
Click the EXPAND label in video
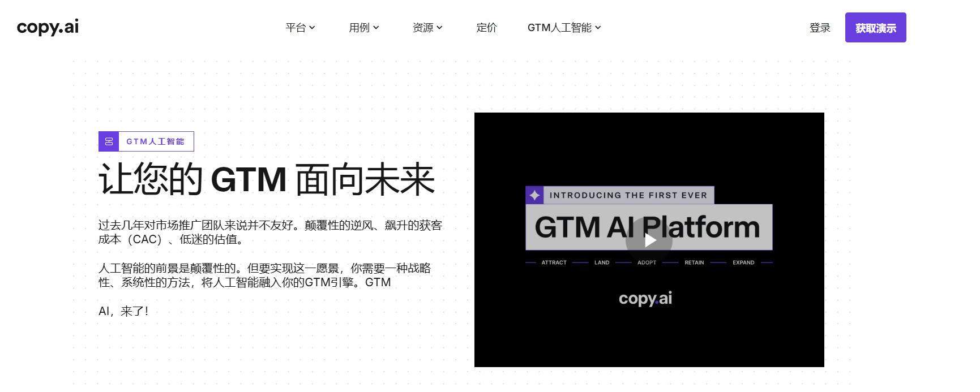(x=743, y=262)
